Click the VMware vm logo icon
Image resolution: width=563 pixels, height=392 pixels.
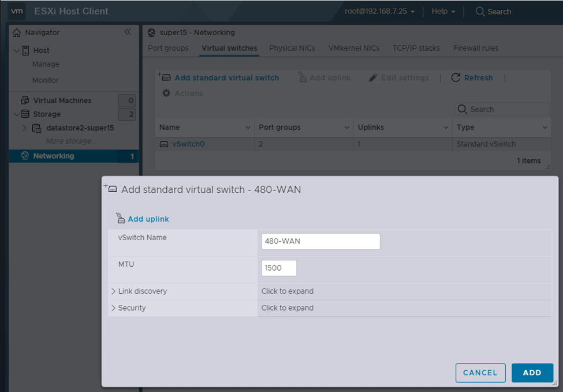(17, 11)
